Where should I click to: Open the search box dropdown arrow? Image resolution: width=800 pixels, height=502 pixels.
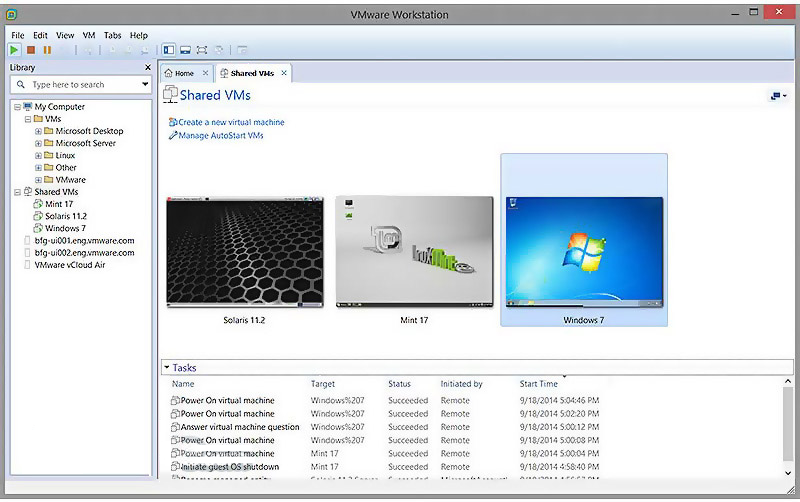pyautogui.click(x=145, y=85)
